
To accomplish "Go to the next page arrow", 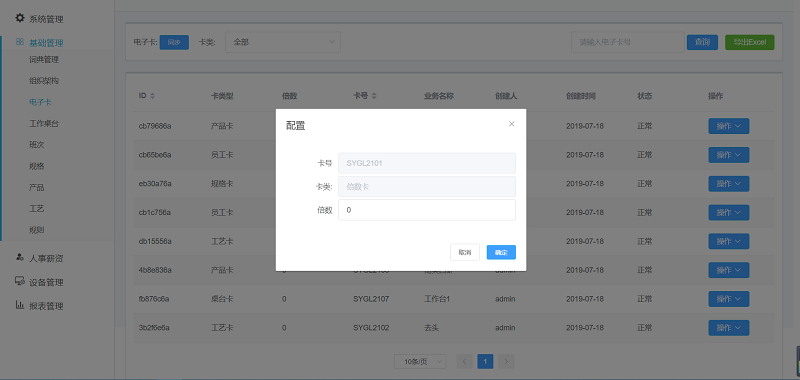I will 506,361.
